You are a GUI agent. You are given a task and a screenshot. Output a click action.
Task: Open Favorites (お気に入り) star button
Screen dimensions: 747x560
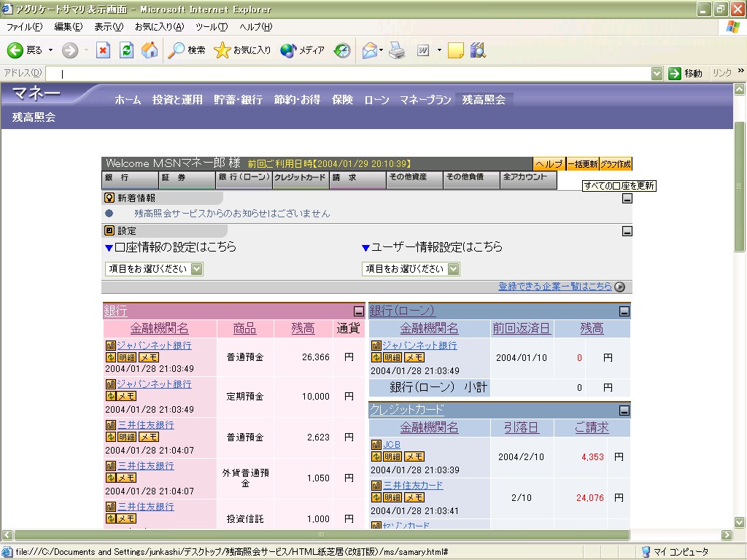[242, 50]
